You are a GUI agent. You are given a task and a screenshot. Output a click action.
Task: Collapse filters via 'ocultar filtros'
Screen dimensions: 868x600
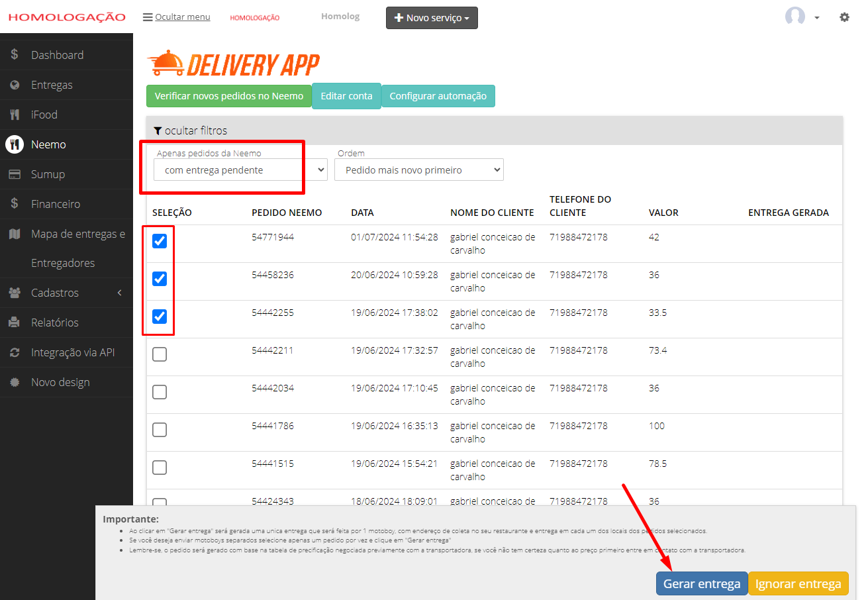[196, 130]
